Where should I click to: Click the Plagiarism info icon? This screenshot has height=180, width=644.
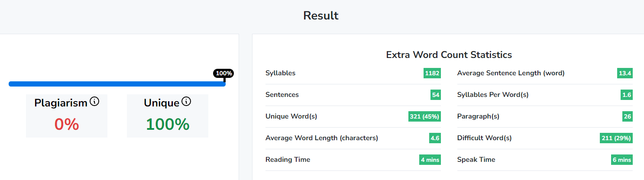(94, 102)
